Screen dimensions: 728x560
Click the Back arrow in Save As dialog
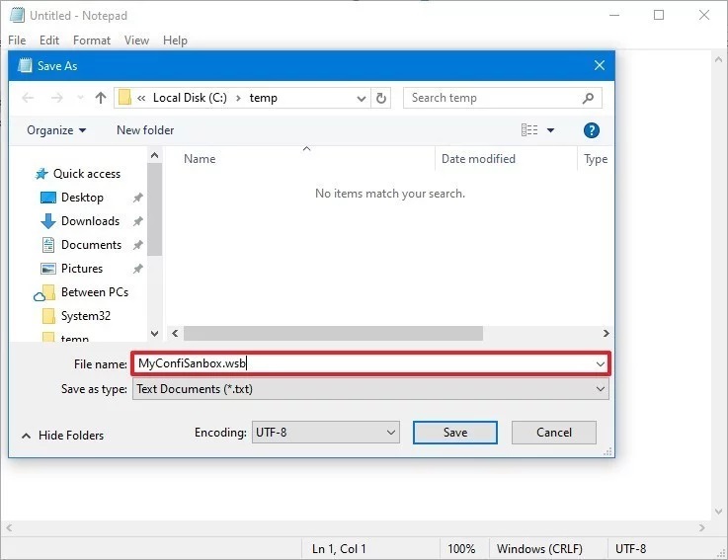[x=28, y=98]
